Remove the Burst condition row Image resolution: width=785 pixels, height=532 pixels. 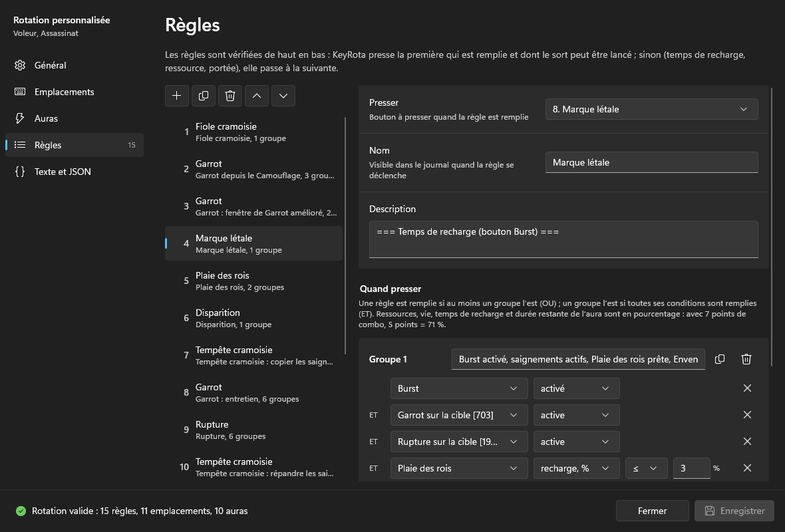click(748, 388)
